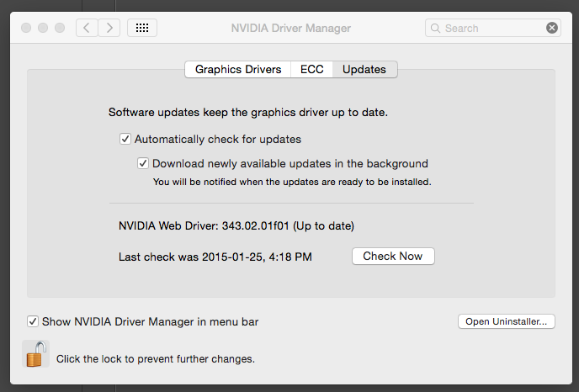This screenshot has width=579, height=392.
Task: Click the padlock icon to lock settings
Action: click(x=35, y=354)
